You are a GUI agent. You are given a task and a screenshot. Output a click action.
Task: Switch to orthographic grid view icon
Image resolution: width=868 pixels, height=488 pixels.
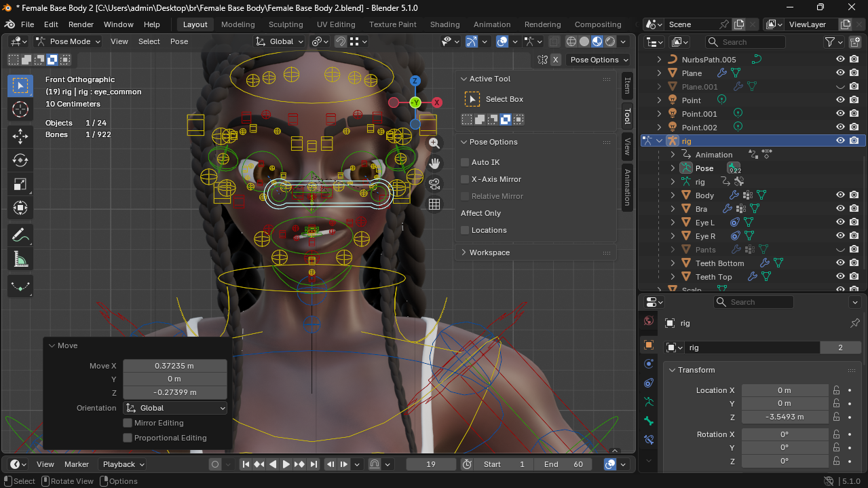coord(434,204)
